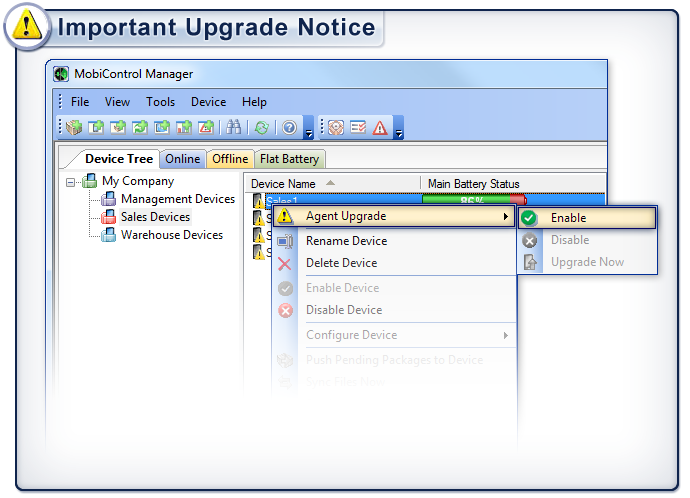Click the add device toolbar icon
690x498 pixels.
[x=96, y=128]
